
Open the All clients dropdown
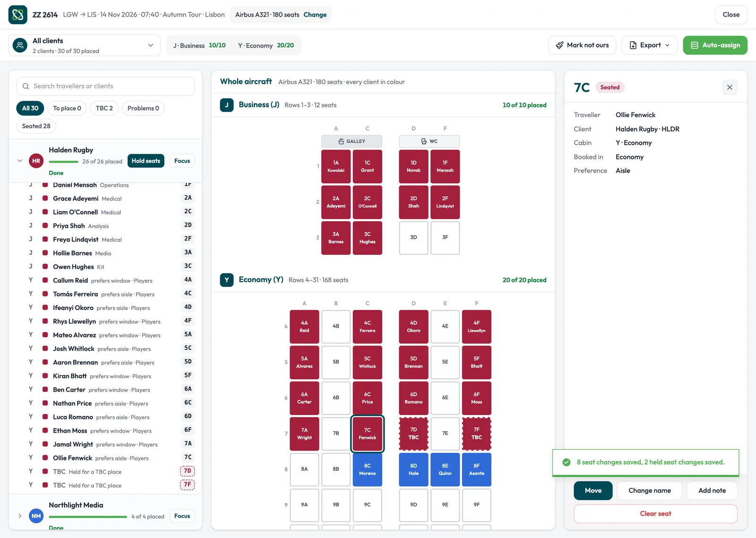[85, 45]
